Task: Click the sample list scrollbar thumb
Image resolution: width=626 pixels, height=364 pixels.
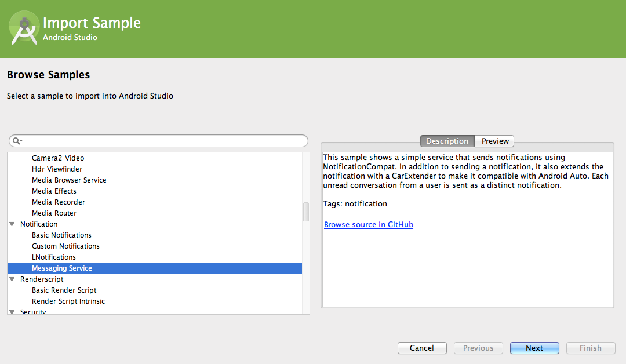Action: [306, 212]
